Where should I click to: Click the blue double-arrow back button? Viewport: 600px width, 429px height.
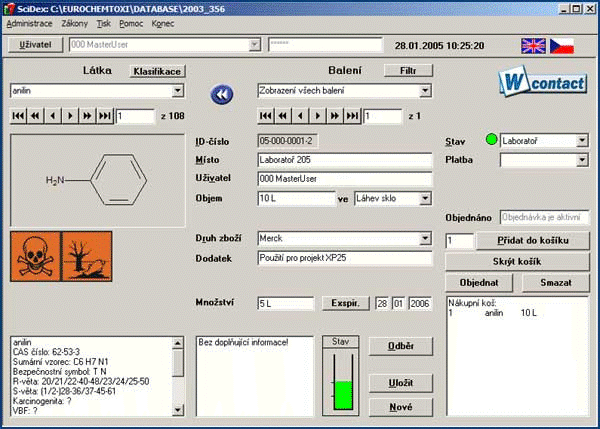[x=221, y=93]
